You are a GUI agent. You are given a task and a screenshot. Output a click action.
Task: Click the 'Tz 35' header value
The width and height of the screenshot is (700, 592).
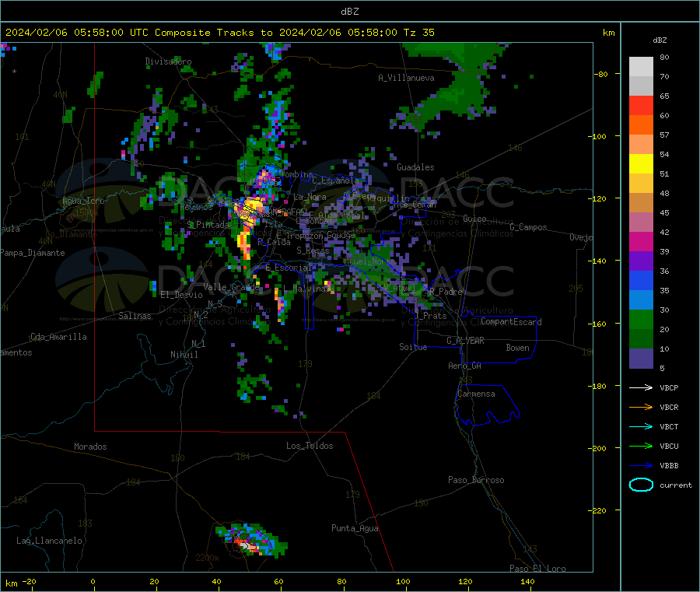click(418, 33)
